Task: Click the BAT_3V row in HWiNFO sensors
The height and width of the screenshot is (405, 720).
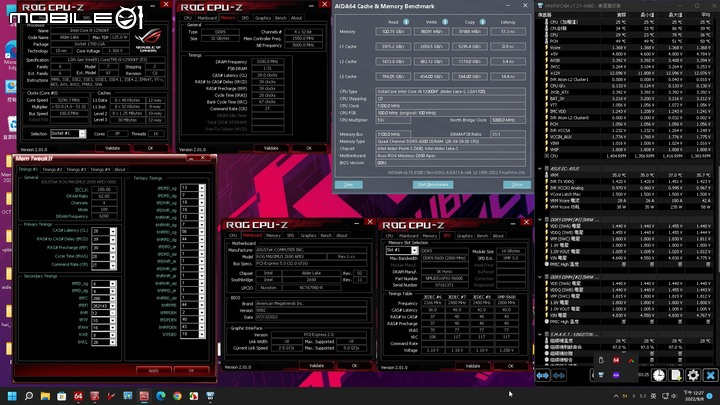Action: (x=628, y=99)
